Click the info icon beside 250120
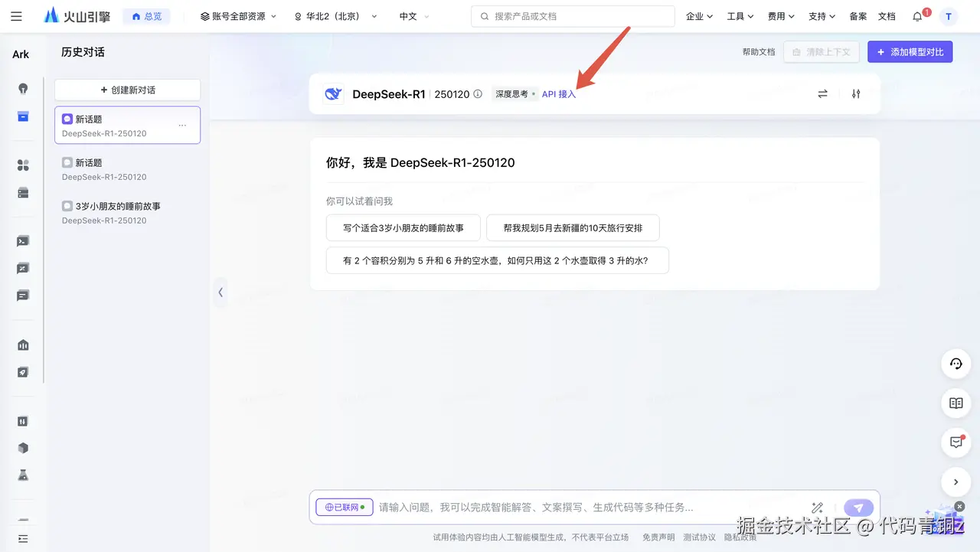 (x=478, y=94)
